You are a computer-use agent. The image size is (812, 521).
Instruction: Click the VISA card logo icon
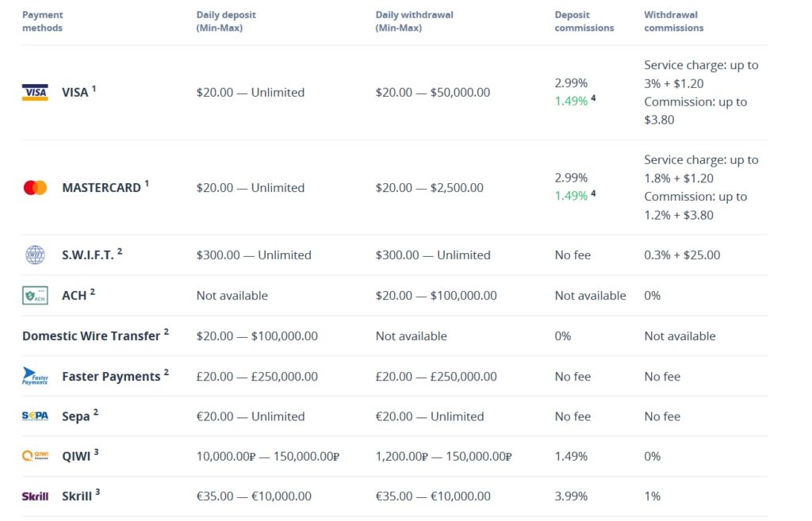(35, 93)
